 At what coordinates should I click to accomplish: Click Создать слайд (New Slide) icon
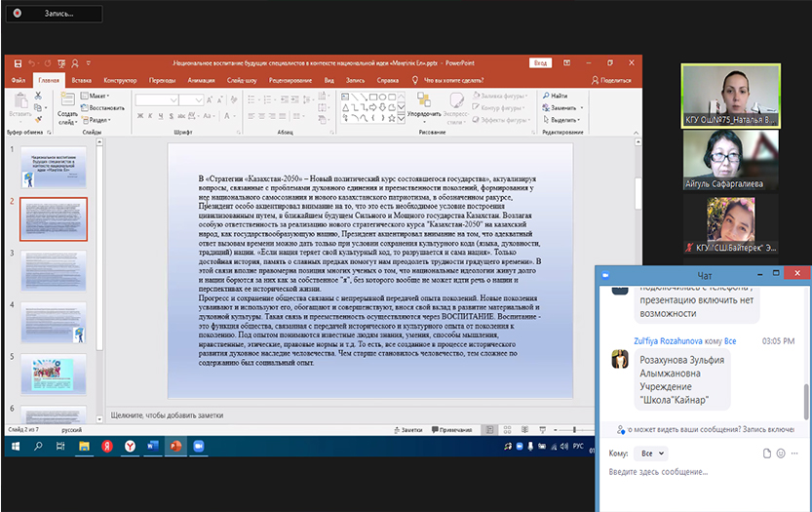coord(67,107)
